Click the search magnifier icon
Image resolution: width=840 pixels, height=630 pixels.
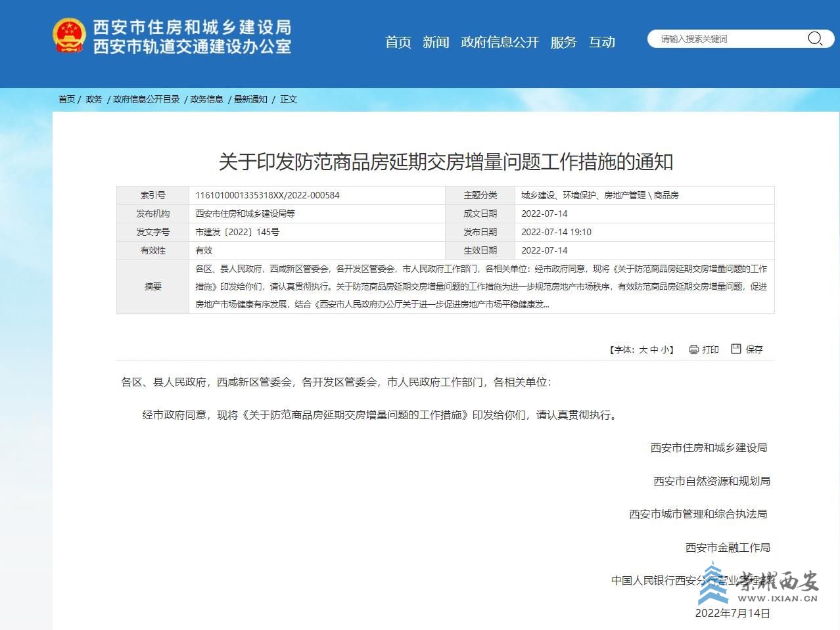(x=815, y=39)
